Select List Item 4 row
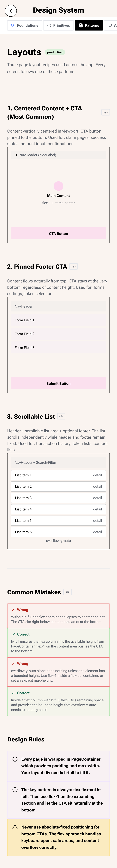This screenshot has height=868, width=117. (x=58, y=509)
